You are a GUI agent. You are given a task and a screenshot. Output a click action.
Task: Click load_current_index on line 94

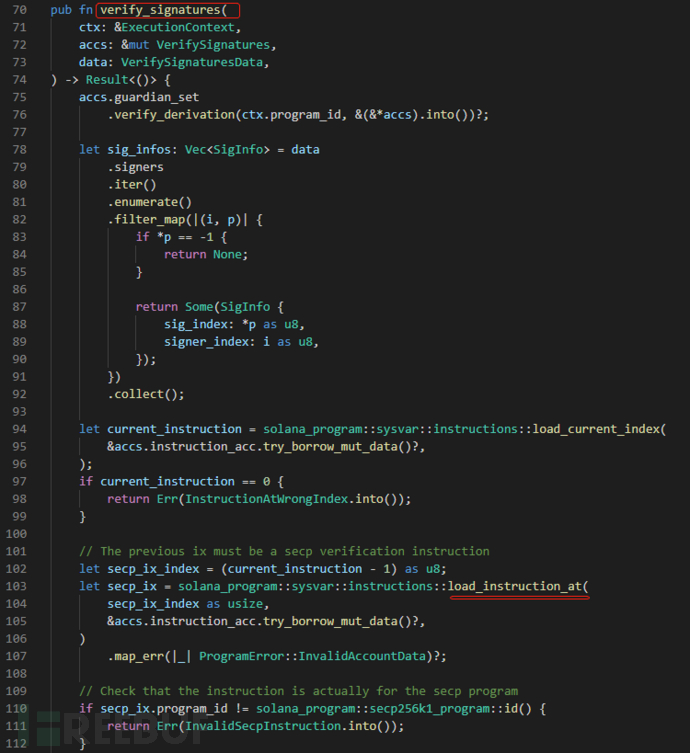pos(593,428)
